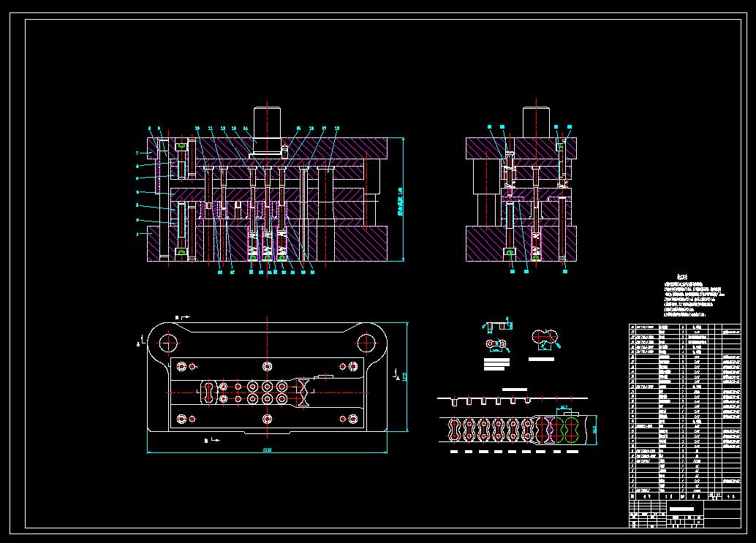
Task: Click the bottom center screw hole in plan view
Action: point(268,419)
